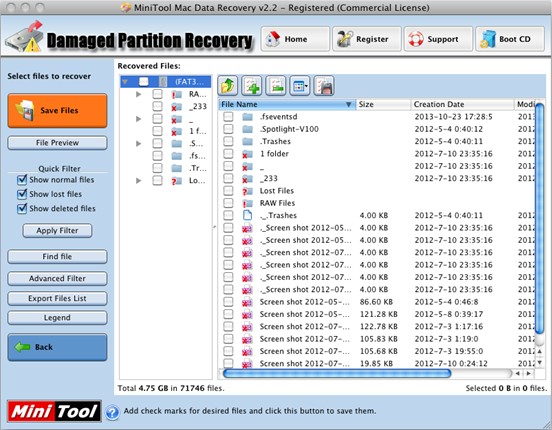The height and width of the screenshot is (430, 552).
Task: Select the .Tr... item in folder tree
Action: (x=198, y=168)
